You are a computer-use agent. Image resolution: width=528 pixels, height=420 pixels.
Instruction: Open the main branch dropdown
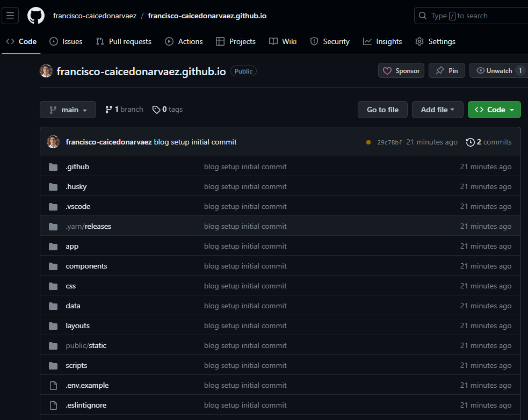pyautogui.click(x=68, y=110)
